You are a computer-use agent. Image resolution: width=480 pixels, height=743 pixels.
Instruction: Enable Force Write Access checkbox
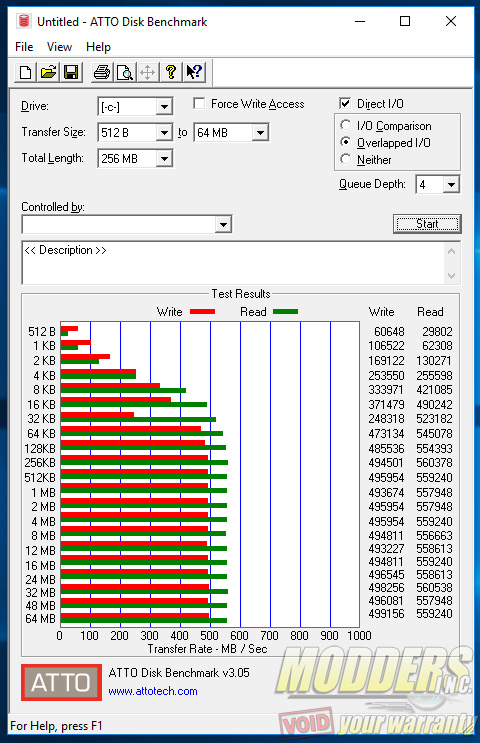tap(199, 103)
